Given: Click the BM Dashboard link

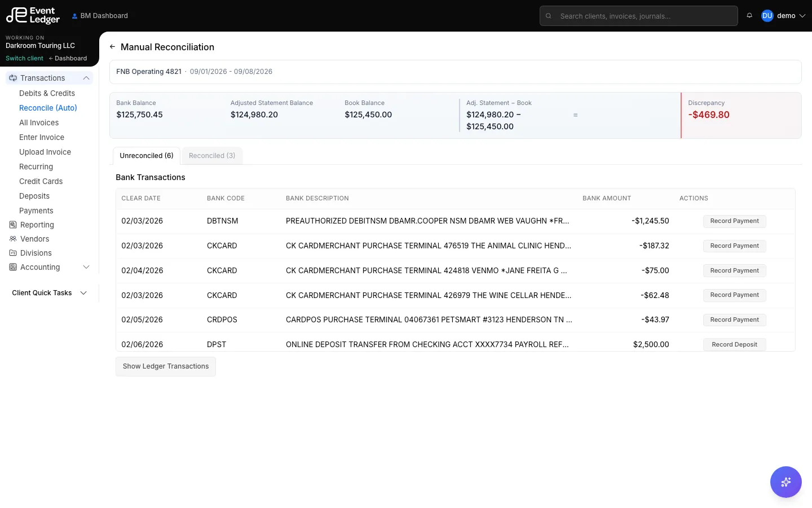Looking at the screenshot, I should click(100, 16).
